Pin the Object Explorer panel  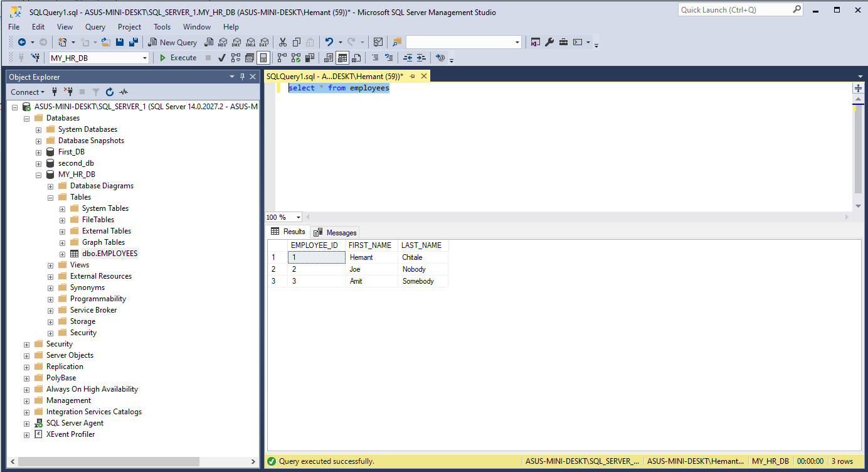pos(242,77)
